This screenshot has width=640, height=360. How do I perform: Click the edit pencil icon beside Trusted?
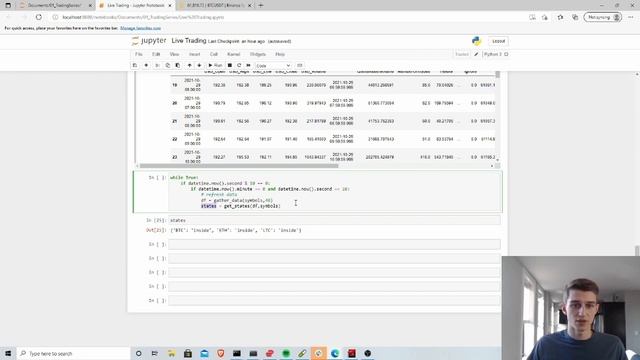[x=476, y=54]
